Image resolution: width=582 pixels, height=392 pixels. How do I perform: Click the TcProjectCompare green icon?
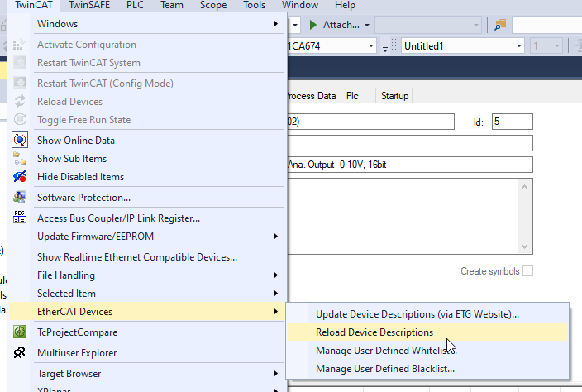pos(20,332)
